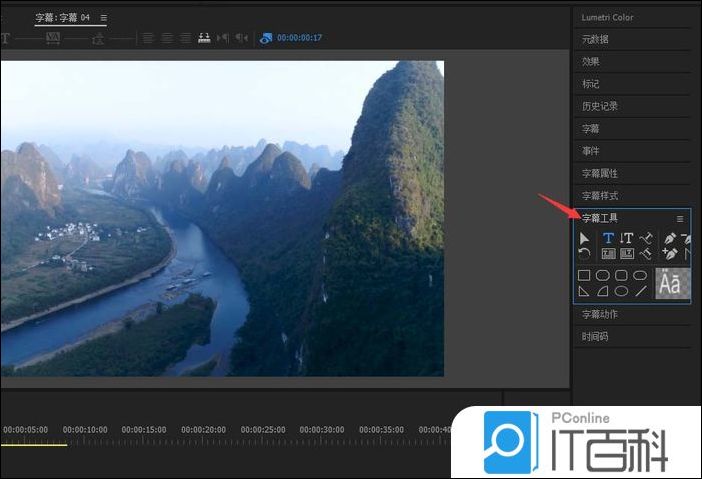The height and width of the screenshot is (479, 702).
Task: Toggle show background video icon
Action: [x=265, y=38]
